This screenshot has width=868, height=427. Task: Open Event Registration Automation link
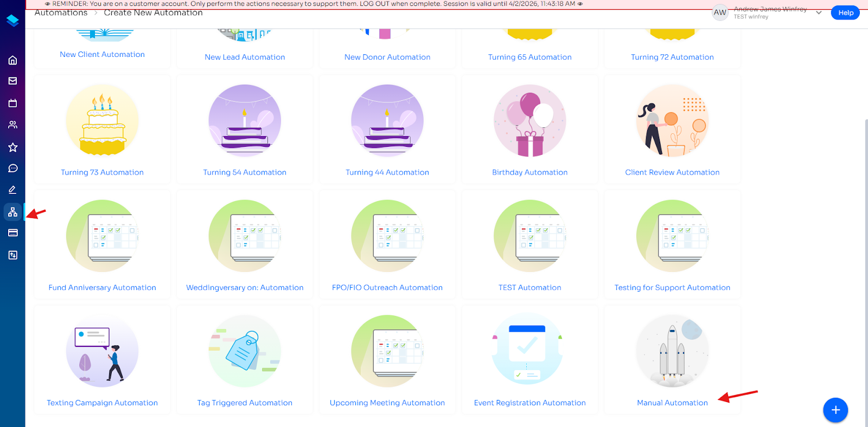point(530,403)
